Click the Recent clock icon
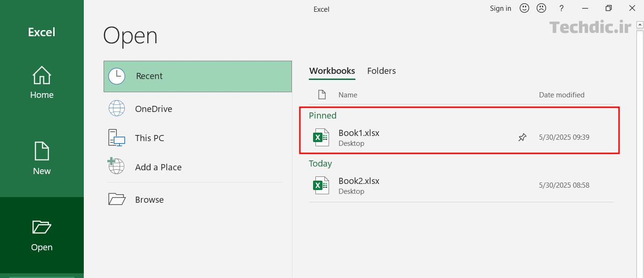Viewport: 644px width, 278px height. tap(117, 76)
